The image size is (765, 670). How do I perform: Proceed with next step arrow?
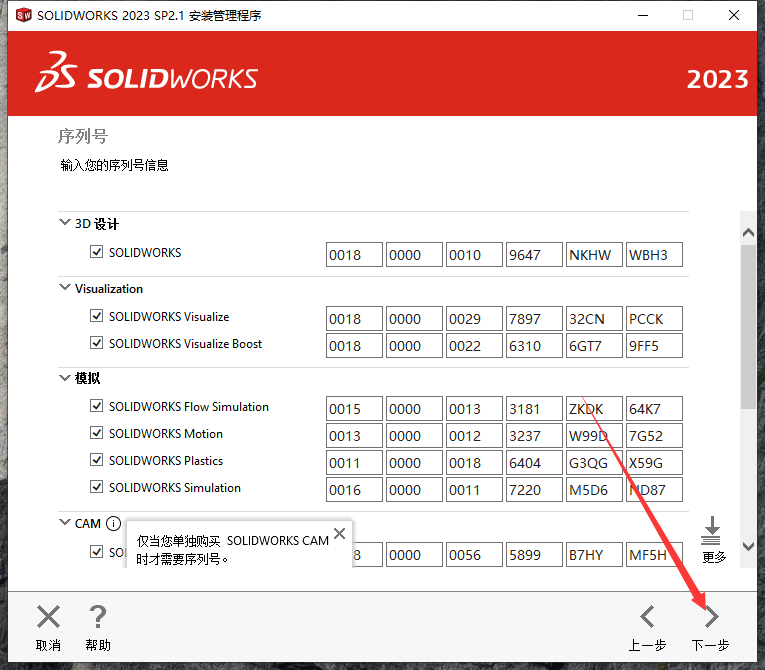pyautogui.click(x=711, y=616)
